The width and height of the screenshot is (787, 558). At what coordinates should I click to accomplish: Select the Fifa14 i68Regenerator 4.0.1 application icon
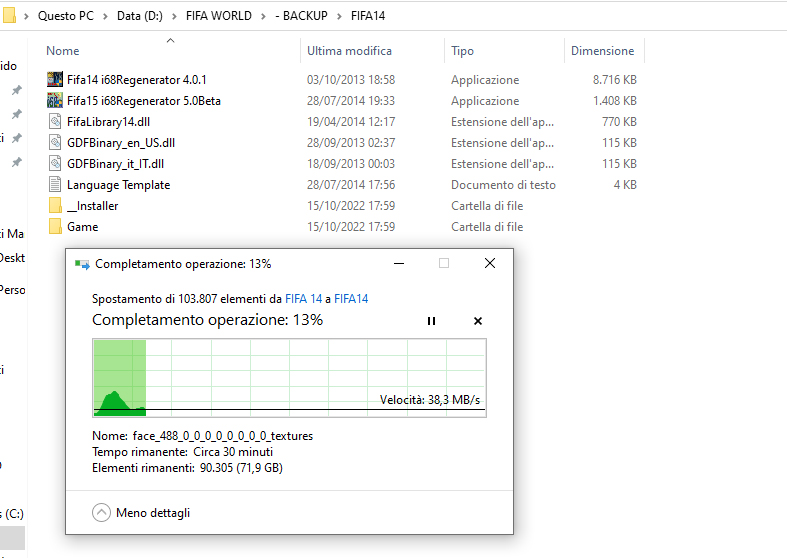(x=55, y=79)
